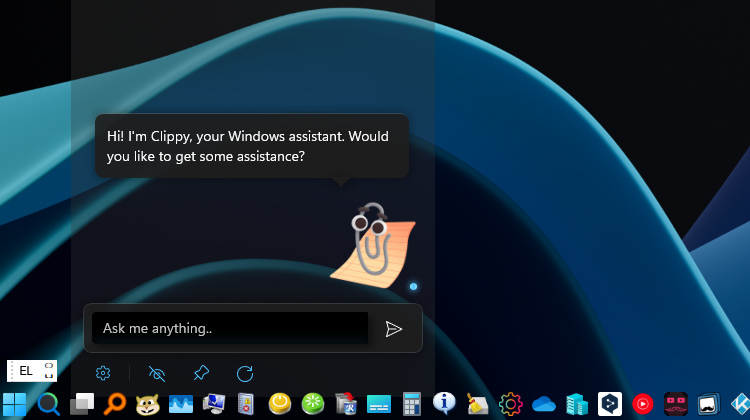The width and height of the screenshot is (750, 420).
Task: Launch the orange magnifier app on taskbar
Action: pyautogui.click(x=115, y=404)
